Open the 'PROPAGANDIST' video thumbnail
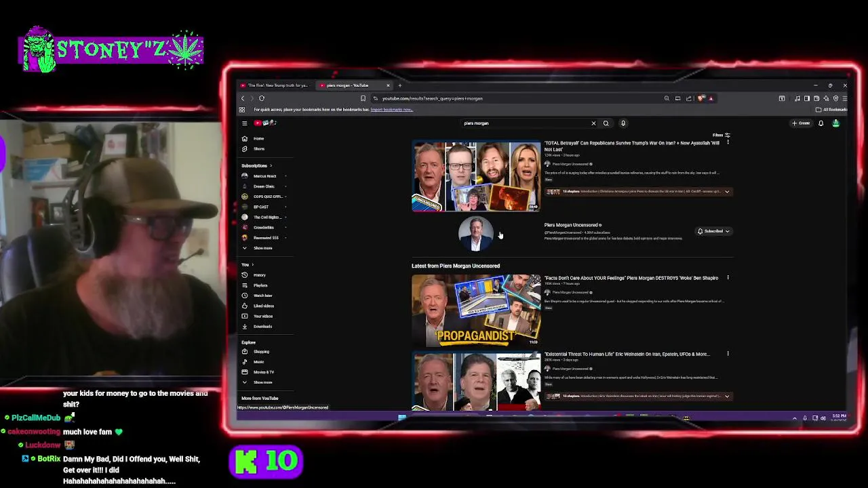Image resolution: width=868 pixels, height=488 pixels. click(x=476, y=310)
